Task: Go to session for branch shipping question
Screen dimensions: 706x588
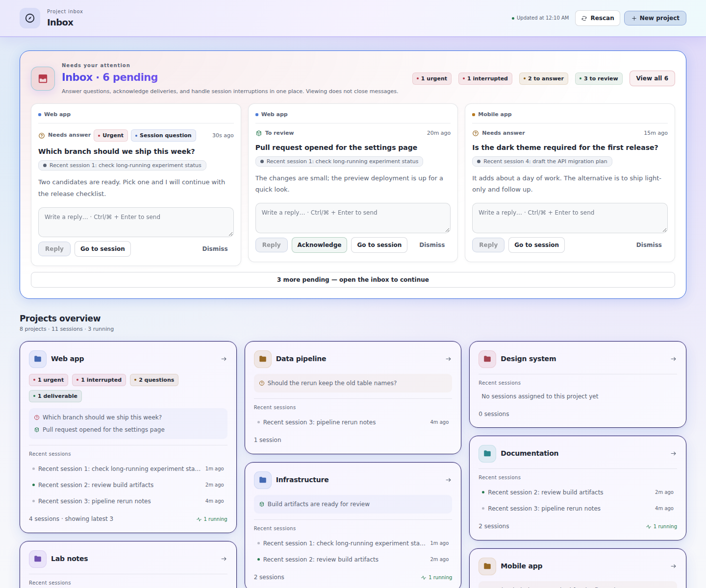Action: [x=102, y=249]
